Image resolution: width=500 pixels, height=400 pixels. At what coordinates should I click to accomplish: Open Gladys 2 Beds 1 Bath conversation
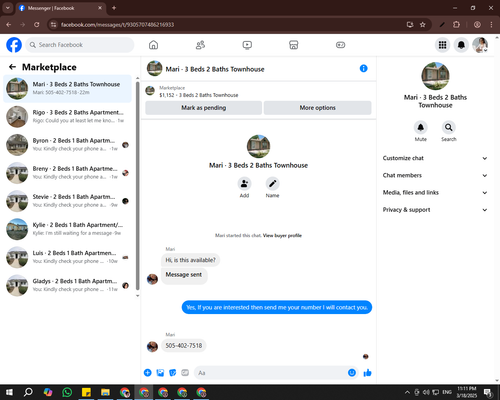(68, 285)
